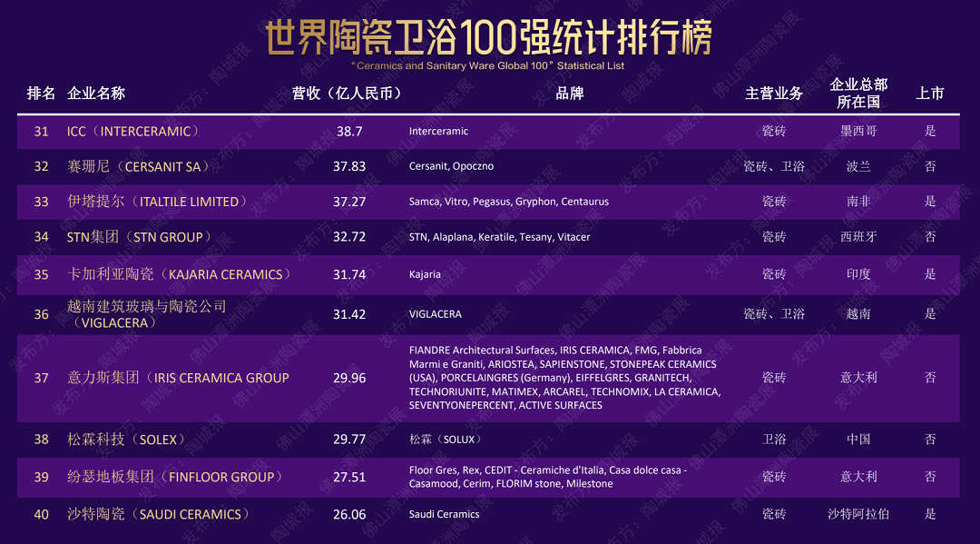Image resolution: width=980 pixels, height=544 pixels.
Task: Click rank number 34
Action: (41, 237)
